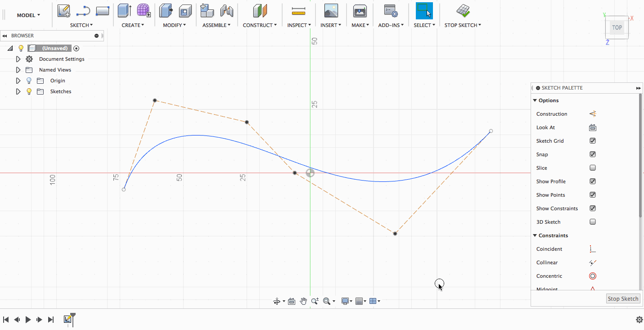Click the Create Sketch icon in toolbar

pos(64,10)
